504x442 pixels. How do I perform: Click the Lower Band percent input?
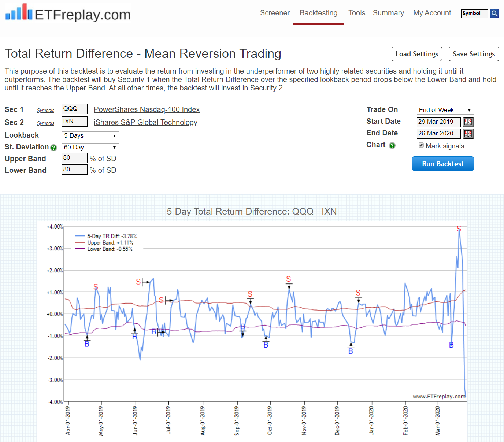point(75,170)
